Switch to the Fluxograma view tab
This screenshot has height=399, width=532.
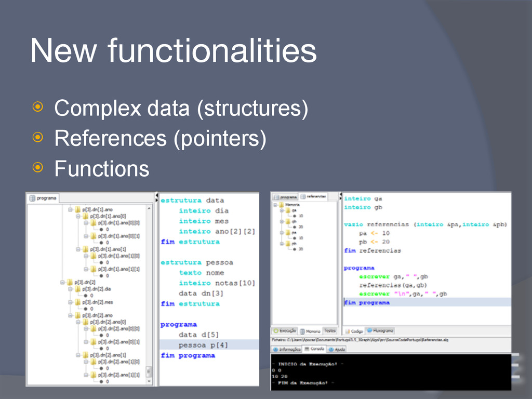(380, 330)
